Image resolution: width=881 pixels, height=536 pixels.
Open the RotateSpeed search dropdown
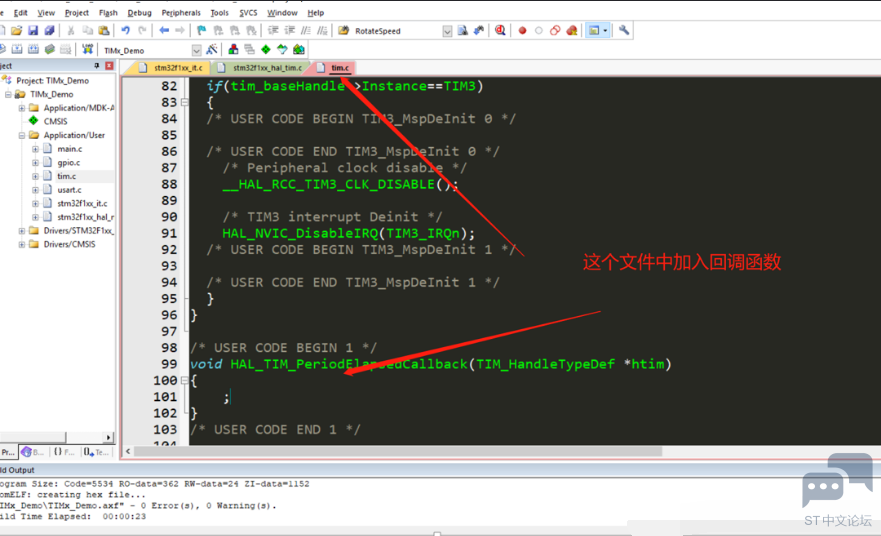pos(447,31)
